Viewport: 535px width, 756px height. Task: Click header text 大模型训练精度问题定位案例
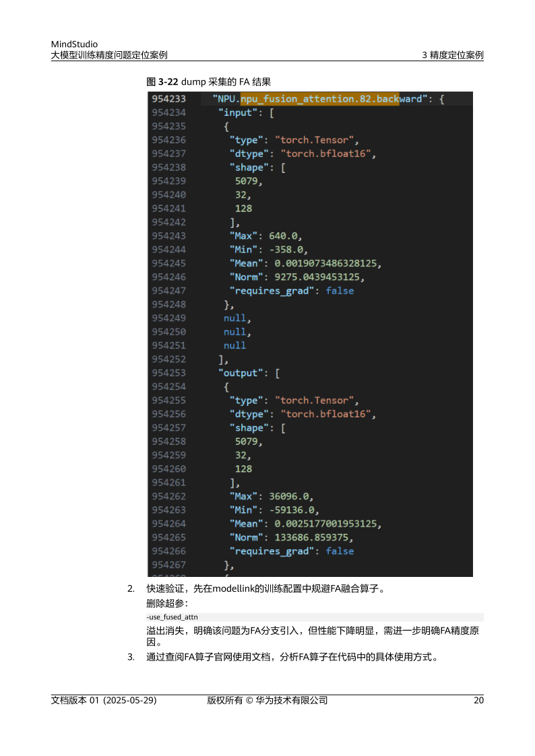click(x=109, y=55)
